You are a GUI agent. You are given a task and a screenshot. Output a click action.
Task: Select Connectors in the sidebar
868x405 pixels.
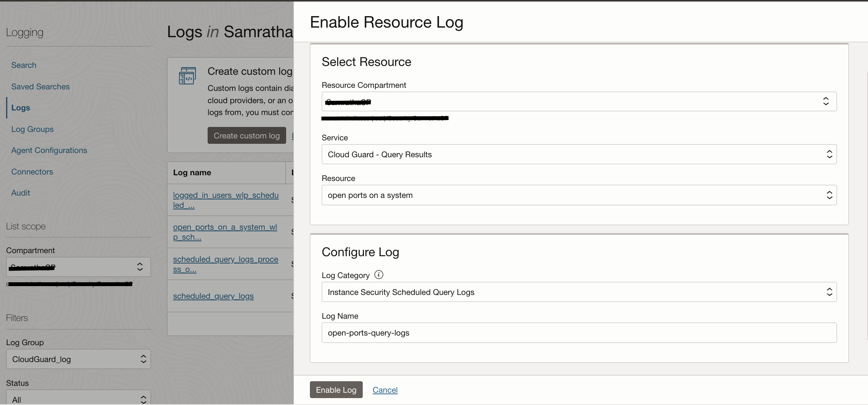[x=32, y=172]
